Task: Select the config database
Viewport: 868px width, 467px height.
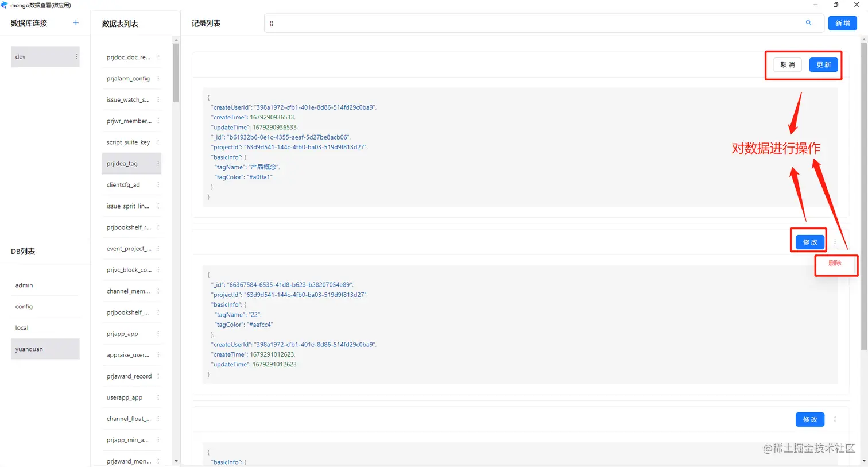Action: [45, 307]
